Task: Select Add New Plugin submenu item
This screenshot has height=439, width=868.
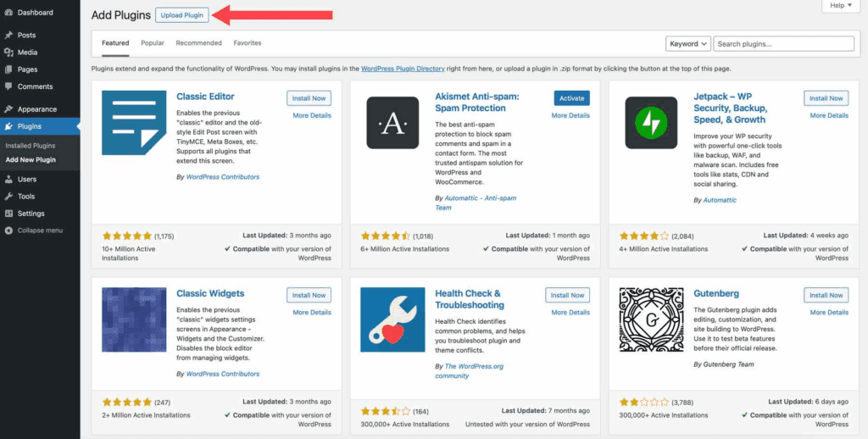Action: click(x=31, y=160)
